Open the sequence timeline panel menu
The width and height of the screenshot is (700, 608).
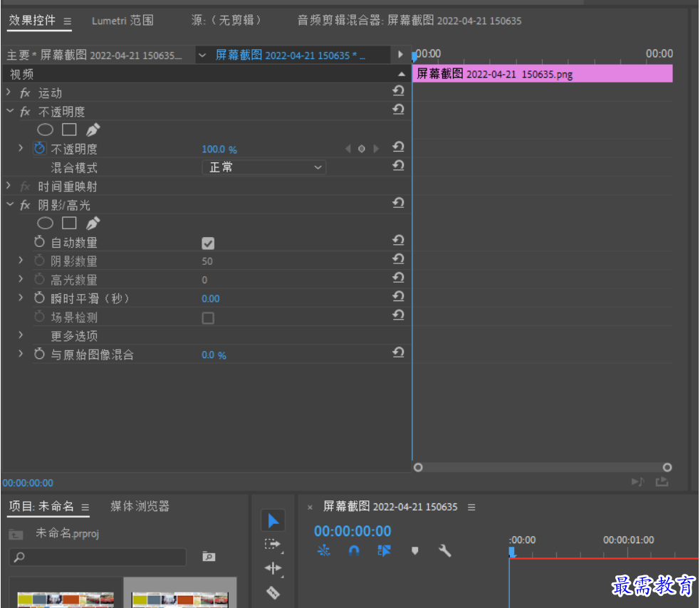pos(471,507)
